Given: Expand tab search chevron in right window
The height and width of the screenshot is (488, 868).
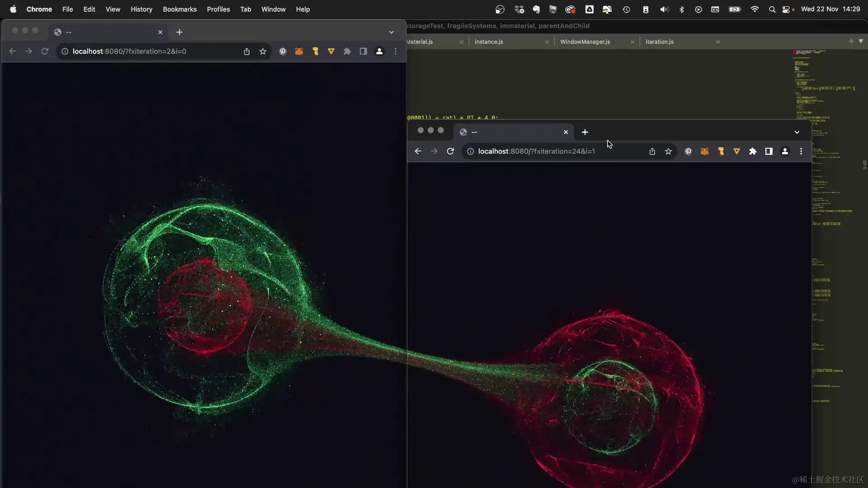Looking at the screenshot, I should coord(797,132).
